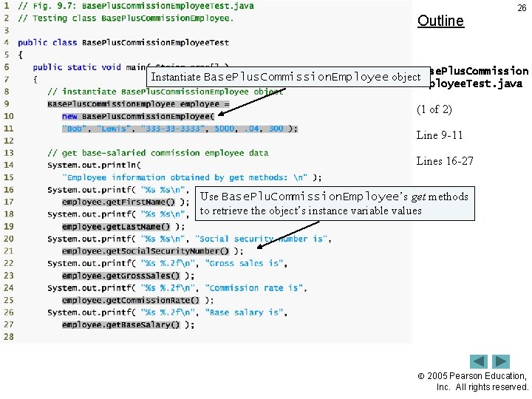Click "new BasePlusCommissionEmployee(" on line 10

(x=138, y=117)
